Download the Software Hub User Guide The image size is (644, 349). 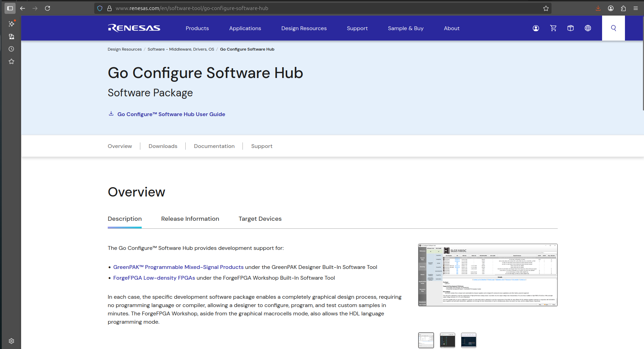click(171, 114)
